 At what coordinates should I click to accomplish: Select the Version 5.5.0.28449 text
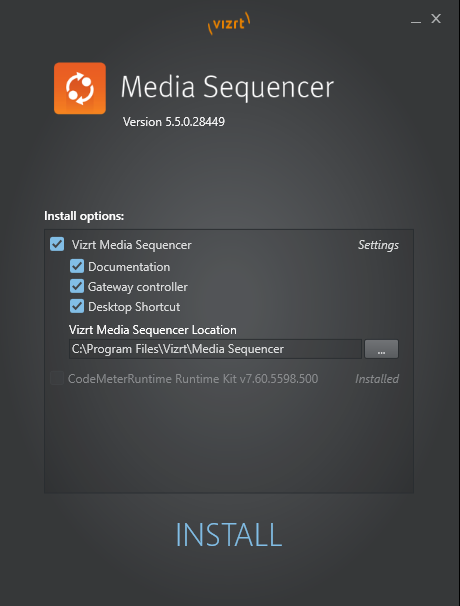pyautogui.click(x=174, y=122)
